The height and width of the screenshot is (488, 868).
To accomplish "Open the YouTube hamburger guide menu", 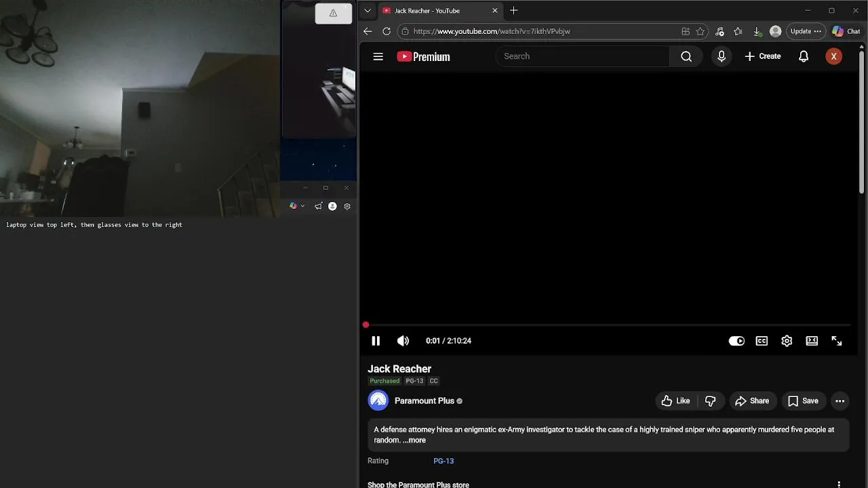I will pyautogui.click(x=378, y=57).
